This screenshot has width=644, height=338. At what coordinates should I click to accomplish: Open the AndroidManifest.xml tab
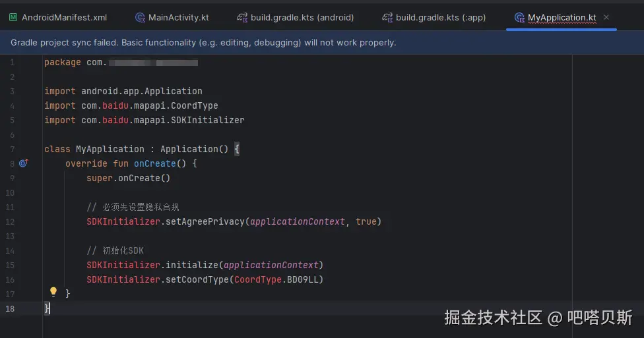point(58,17)
